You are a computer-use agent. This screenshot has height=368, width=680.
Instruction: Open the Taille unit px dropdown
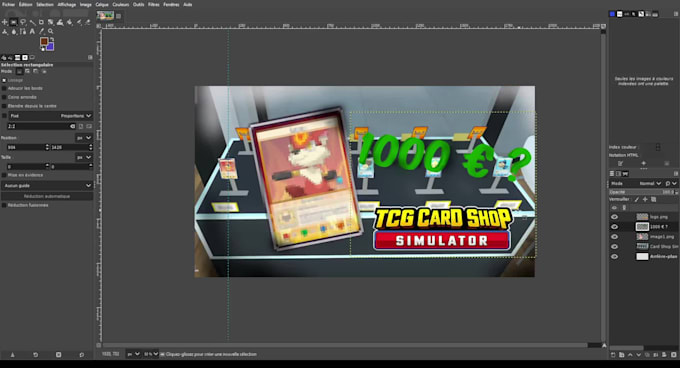[x=84, y=157]
